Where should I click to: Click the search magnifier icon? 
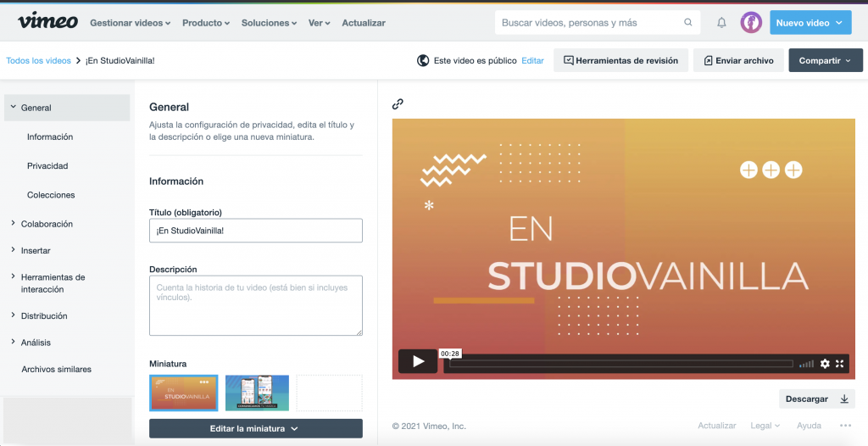tap(688, 23)
